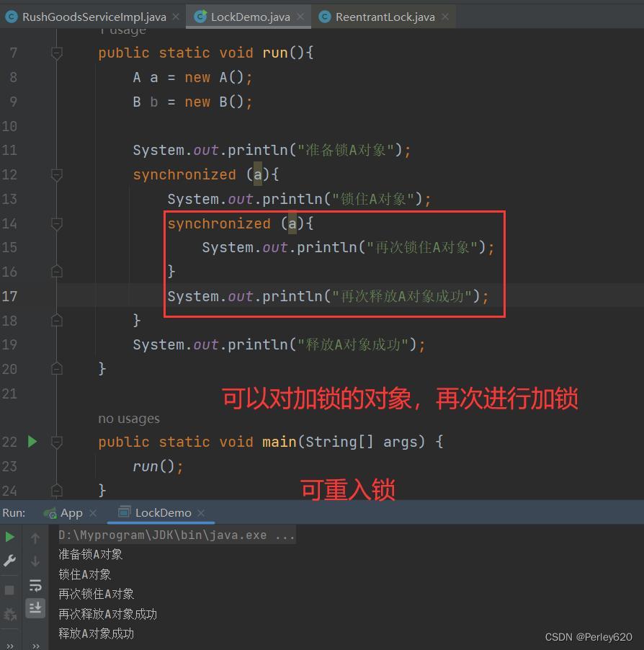This screenshot has height=650, width=644.
Task: Select the App tab in the Run panel
Action: click(x=71, y=513)
